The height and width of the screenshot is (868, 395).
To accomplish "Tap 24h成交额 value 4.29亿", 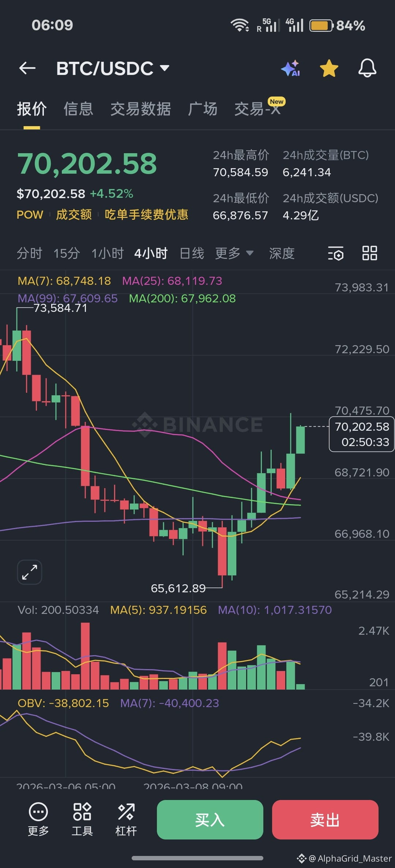I will coord(301,215).
